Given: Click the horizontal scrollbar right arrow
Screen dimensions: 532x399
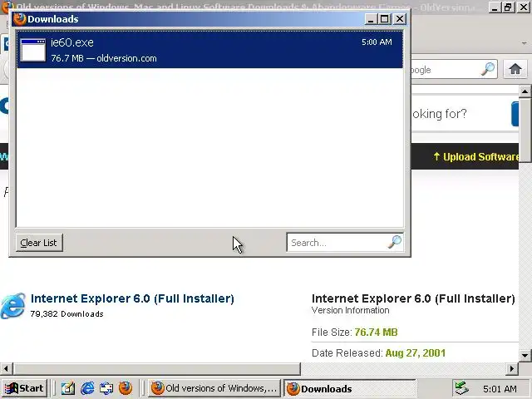Looking at the screenshot, I should pos(512,368).
